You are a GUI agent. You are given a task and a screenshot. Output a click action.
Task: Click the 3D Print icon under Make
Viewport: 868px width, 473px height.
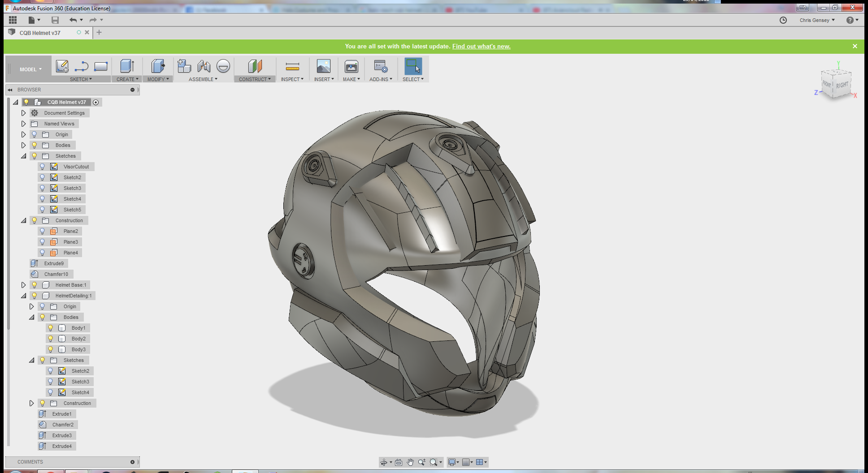click(x=351, y=67)
